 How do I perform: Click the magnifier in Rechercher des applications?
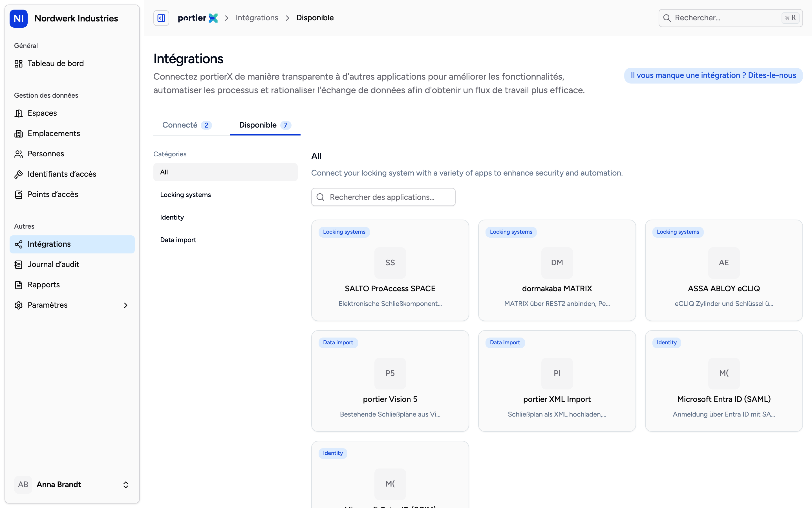tap(321, 197)
